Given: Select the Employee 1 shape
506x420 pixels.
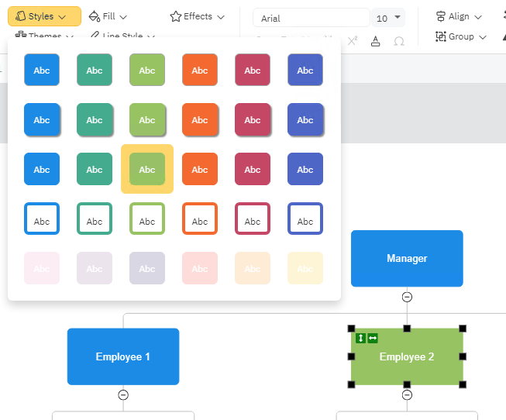Looking at the screenshot, I should click(123, 356).
